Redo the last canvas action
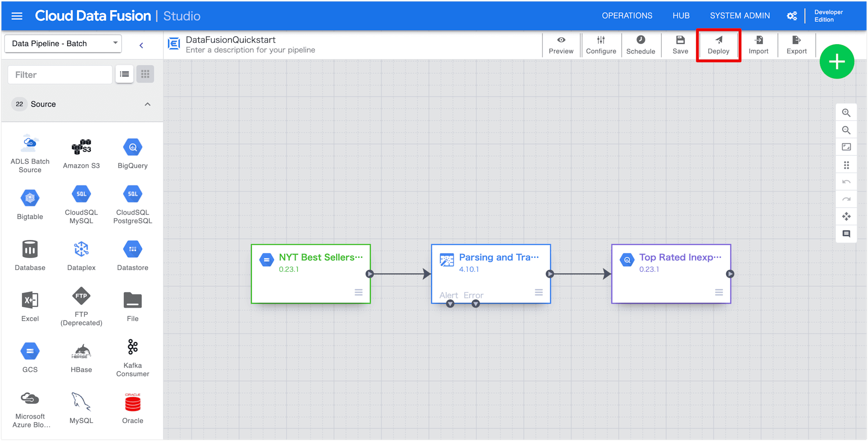Viewport: 868px width, 441px height. 846,199
